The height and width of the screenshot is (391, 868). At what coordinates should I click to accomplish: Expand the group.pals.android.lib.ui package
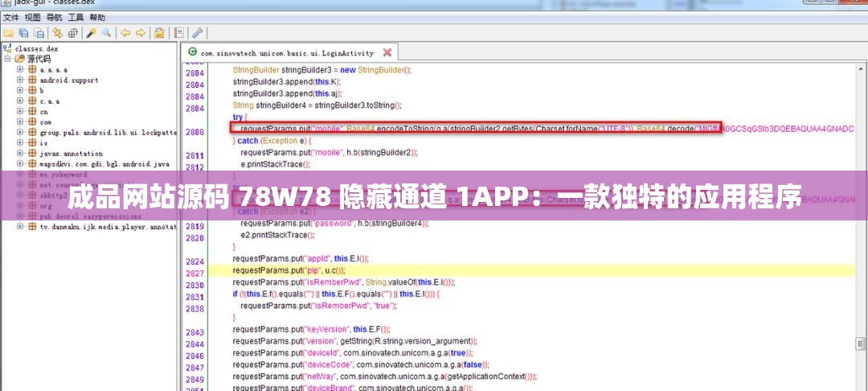(x=20, y=133)
